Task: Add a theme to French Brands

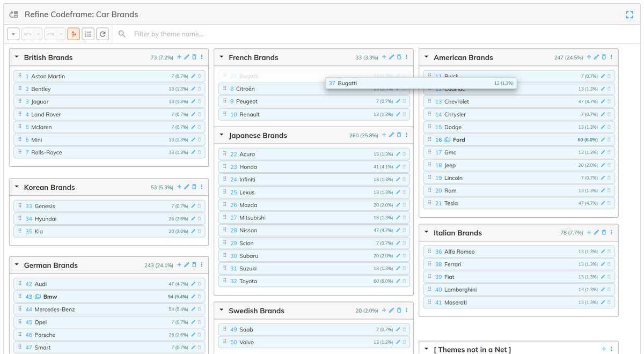Action: click(x=384, y=57)
